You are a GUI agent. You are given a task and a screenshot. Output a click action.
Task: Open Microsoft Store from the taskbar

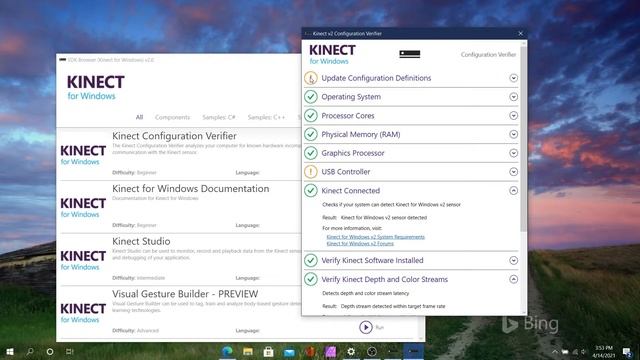(269, 351)
